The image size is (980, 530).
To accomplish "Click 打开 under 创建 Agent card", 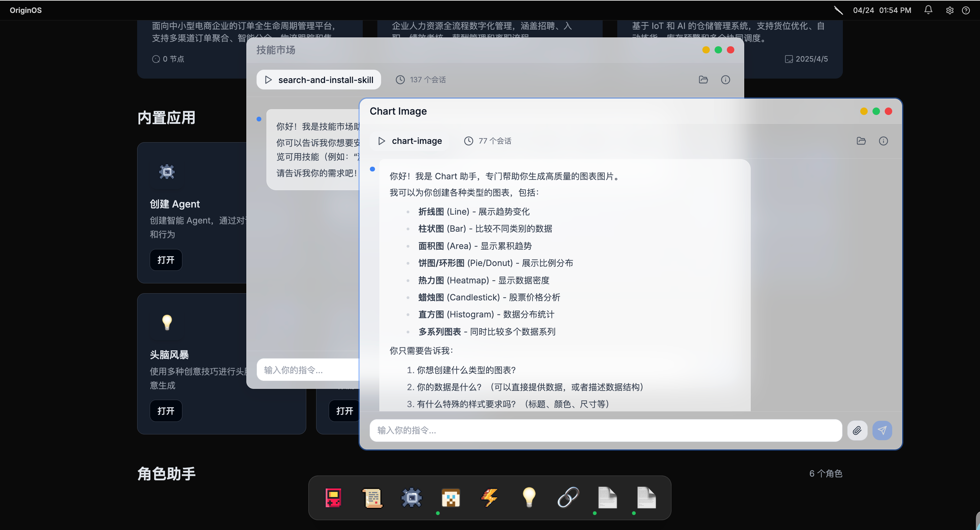I will click(x=166, y=260).
